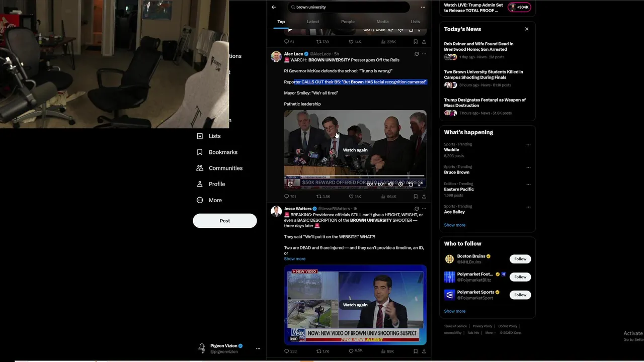Share Jesse Watters' post
This screenshot has width=644, height=362.
pyautogui.click(x=424, y=351)
